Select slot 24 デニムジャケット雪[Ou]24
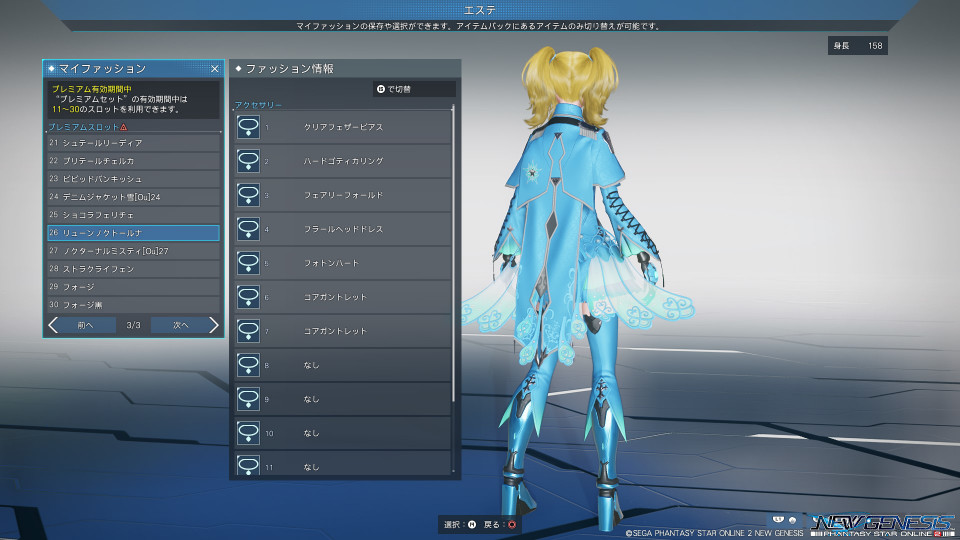Viewport: 960px width, 540px height. click(x=133, y=197)
